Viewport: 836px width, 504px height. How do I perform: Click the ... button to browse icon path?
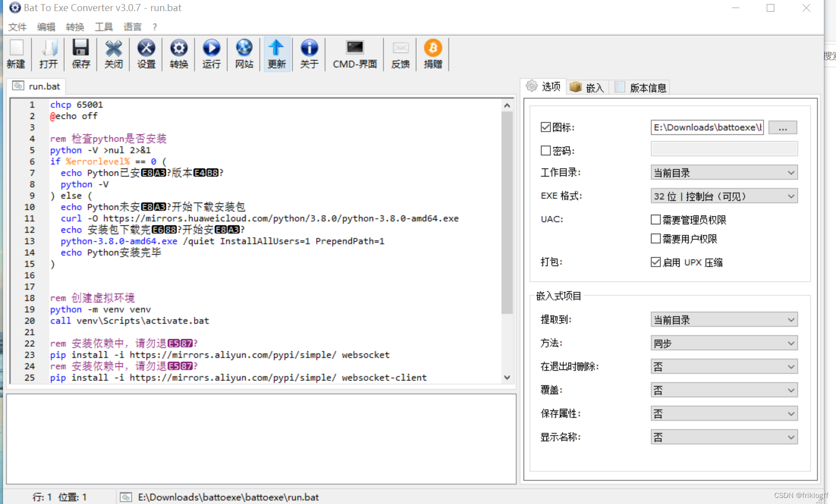782,127
